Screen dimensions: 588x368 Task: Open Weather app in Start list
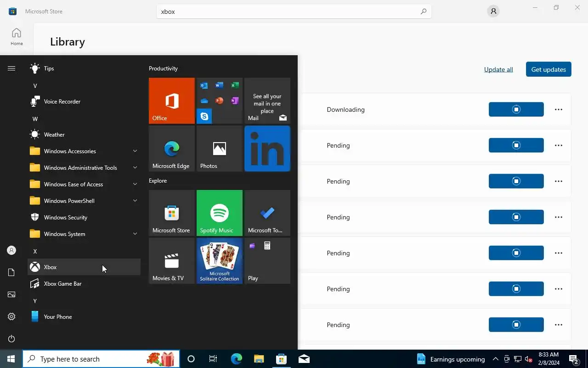point(84,134)
